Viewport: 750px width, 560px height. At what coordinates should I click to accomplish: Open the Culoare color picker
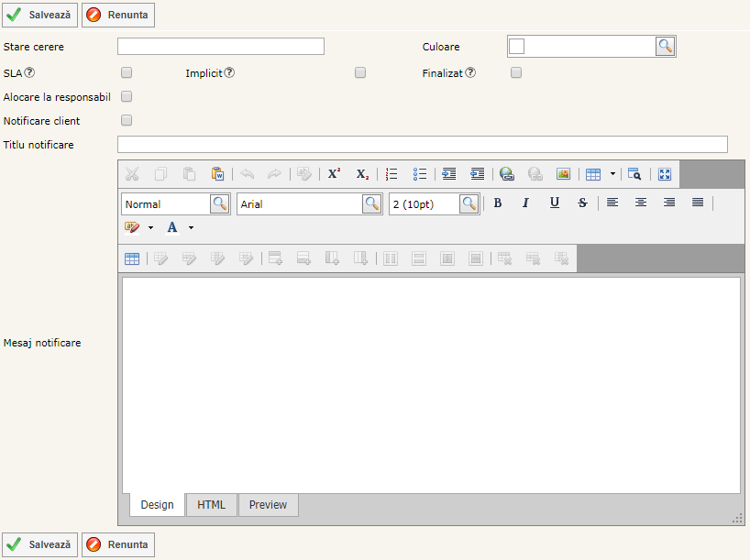click(665, 47)
